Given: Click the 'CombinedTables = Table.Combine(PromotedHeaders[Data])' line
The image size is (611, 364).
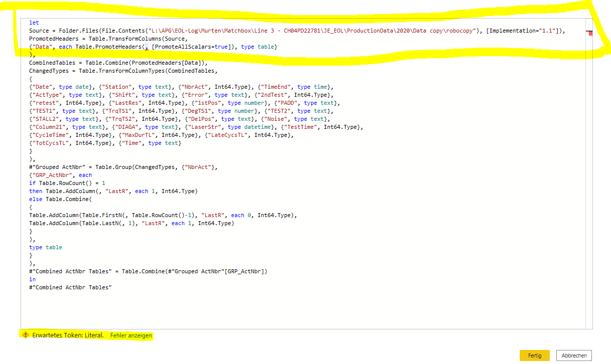Looking at the screenshot, I should click(118, 63).
